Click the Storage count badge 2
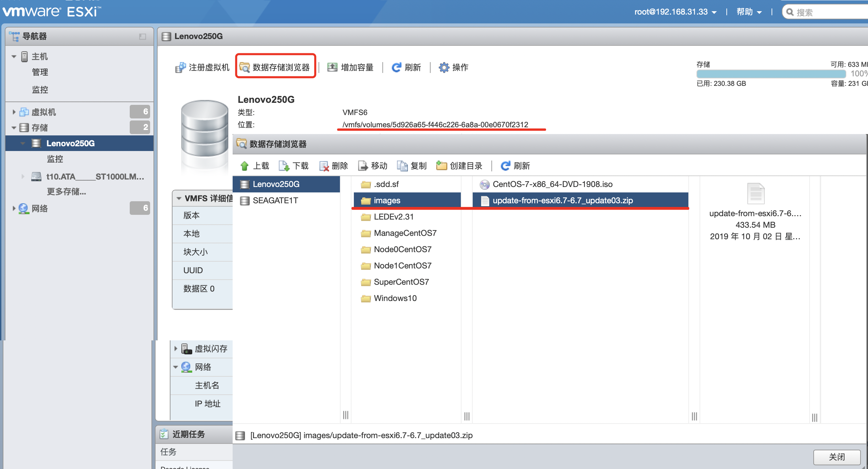 click(x=140, y=127)
